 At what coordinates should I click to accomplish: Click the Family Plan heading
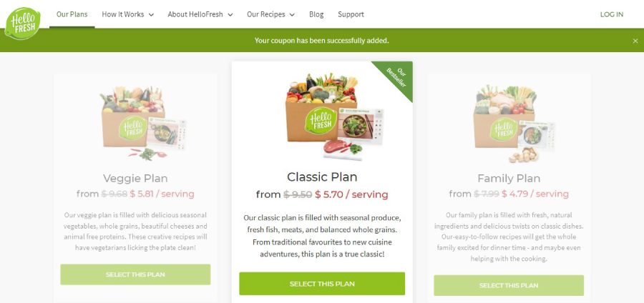509,179
